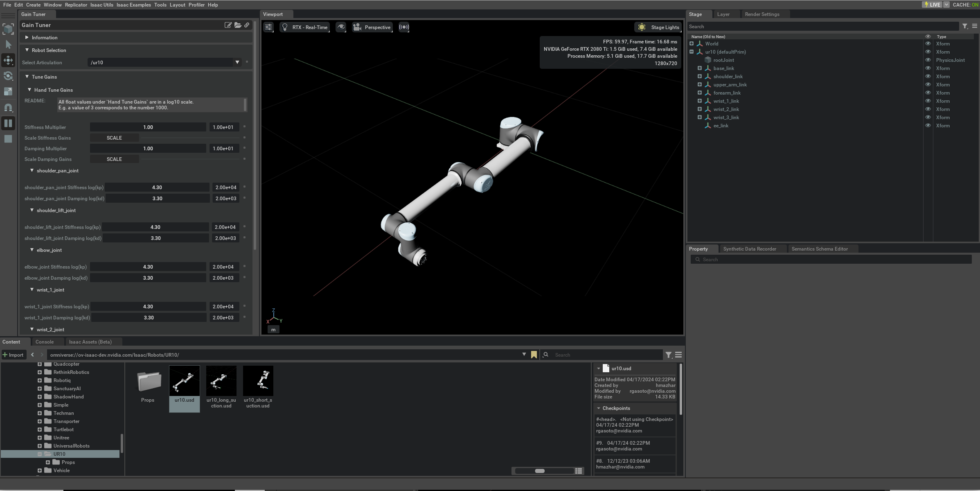980x491 pixels.
Task: Select the Stage Lights toggle icon
Action: click(642, 27)
